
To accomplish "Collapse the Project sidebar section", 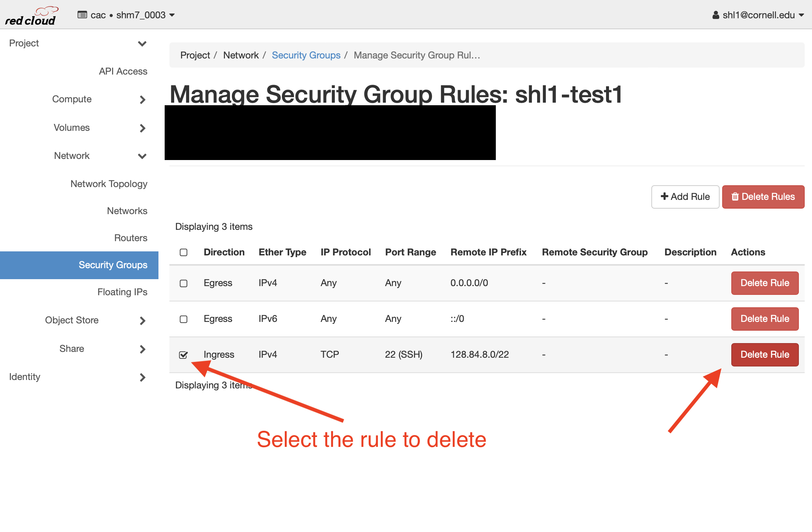I will click(x=78, y=43).
